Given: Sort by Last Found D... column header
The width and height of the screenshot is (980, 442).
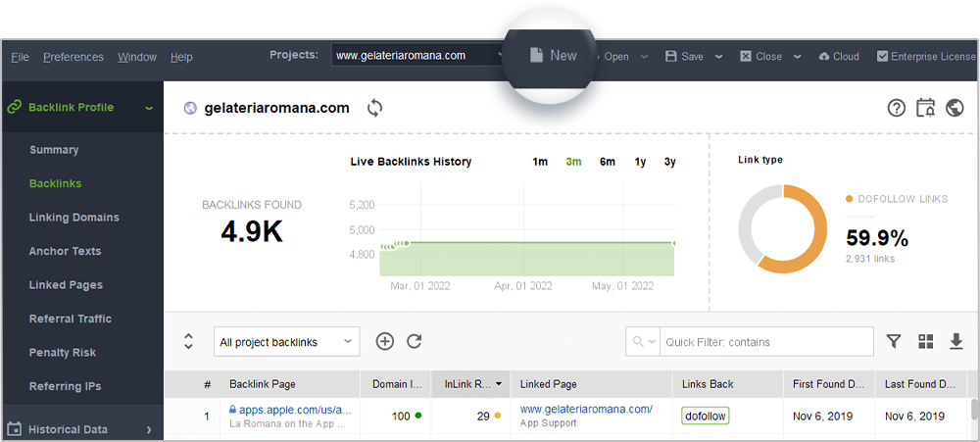Looking at the screenshot, I should click(x=921, y=384).
